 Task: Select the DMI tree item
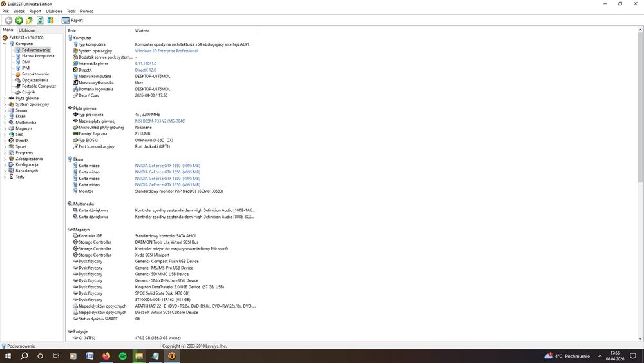pos(26,62)
